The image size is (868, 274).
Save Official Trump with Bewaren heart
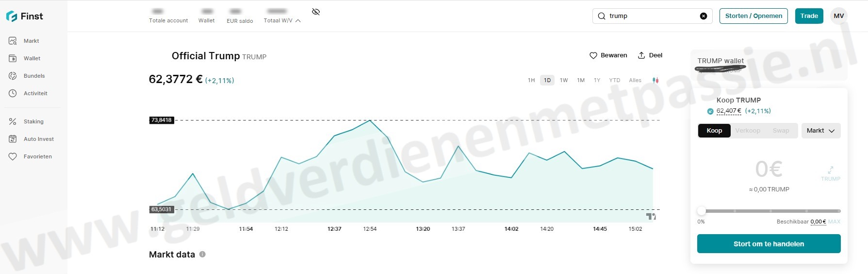click(608, 55)
